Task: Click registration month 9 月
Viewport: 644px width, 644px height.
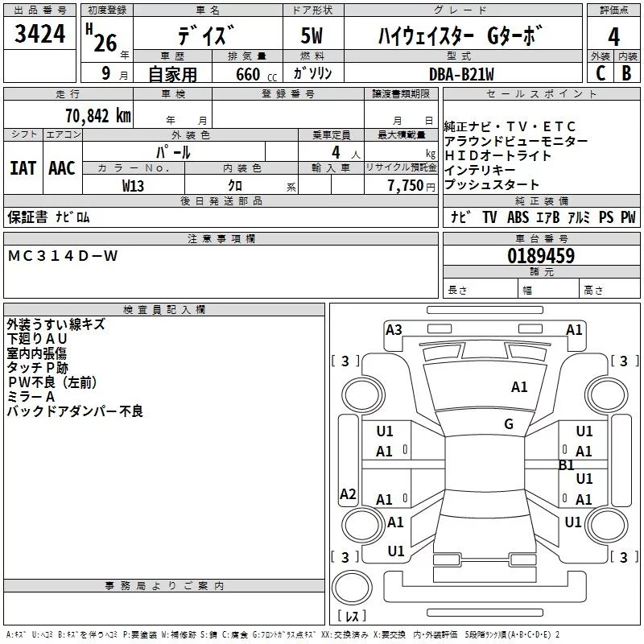Action: pyautogui.click(x=115, y=73)
